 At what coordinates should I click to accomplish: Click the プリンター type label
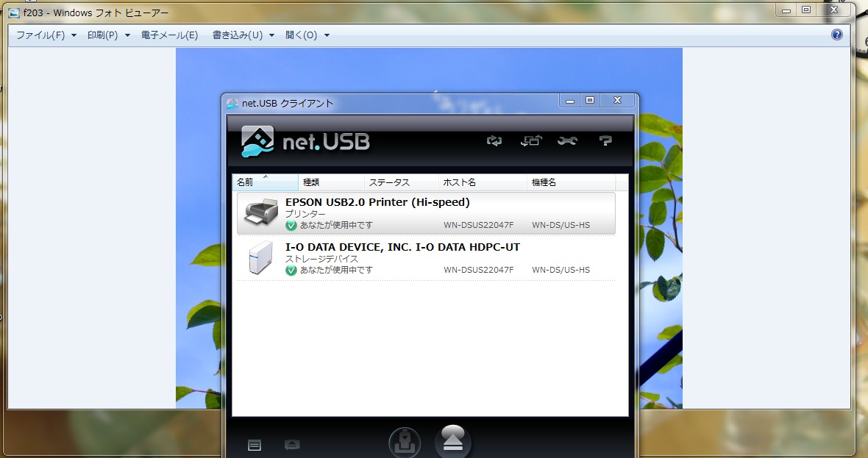coord(305,214)
